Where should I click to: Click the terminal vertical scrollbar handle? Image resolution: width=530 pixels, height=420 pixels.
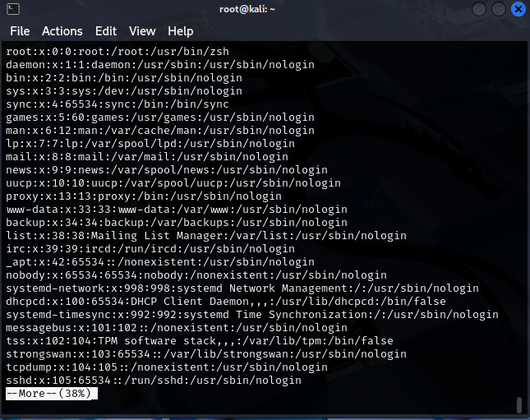519,404
